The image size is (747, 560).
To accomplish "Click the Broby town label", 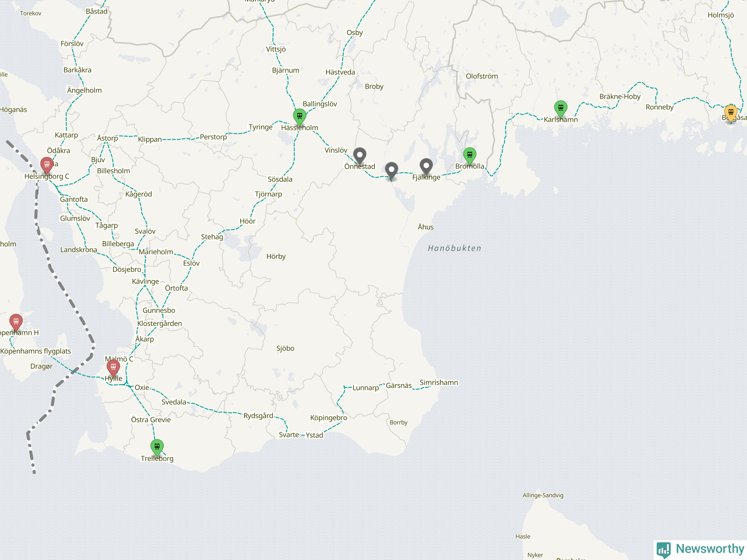I will 374,86.
